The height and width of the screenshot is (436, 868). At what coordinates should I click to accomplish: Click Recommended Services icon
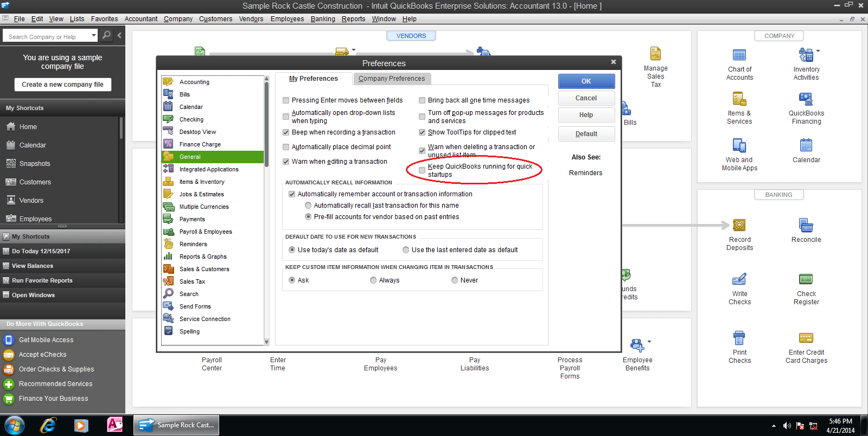8,384
